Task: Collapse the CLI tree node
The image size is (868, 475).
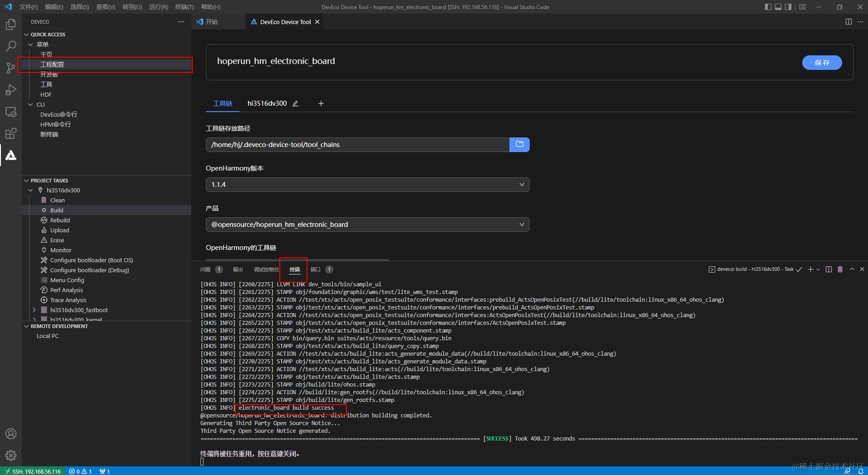Action: 30,104
